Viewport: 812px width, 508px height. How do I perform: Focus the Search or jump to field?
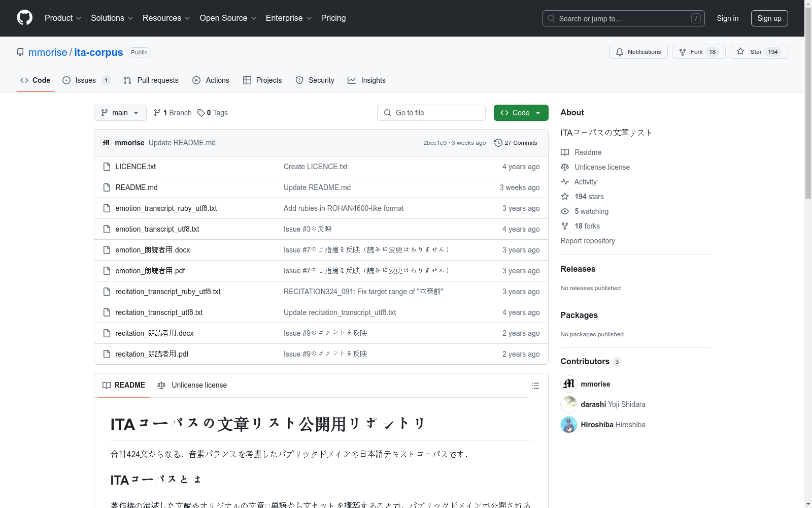coord(623,18)
